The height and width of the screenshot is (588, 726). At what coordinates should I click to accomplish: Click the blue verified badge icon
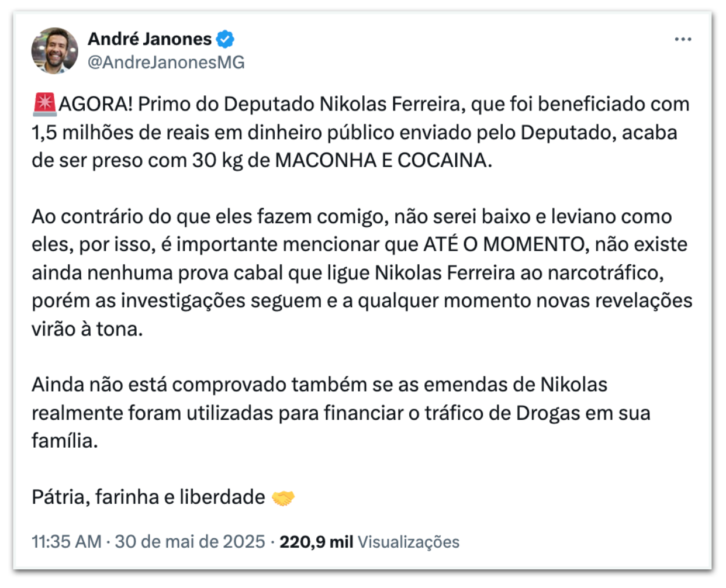click(225, 39)
